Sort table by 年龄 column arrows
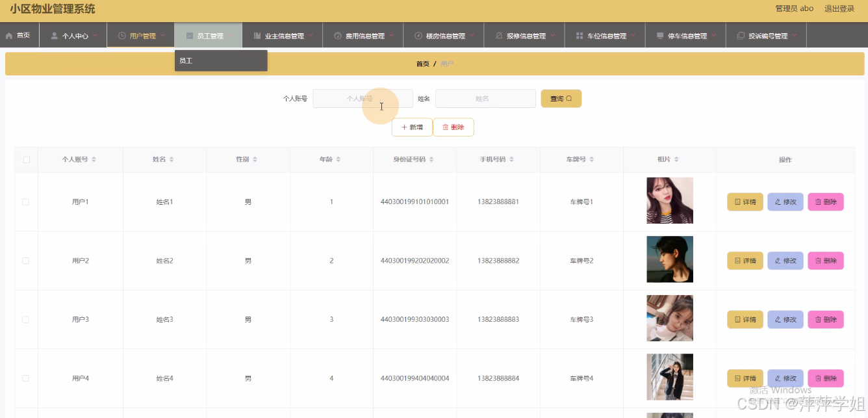Viewport: 868px width, 418px height. 338,160
